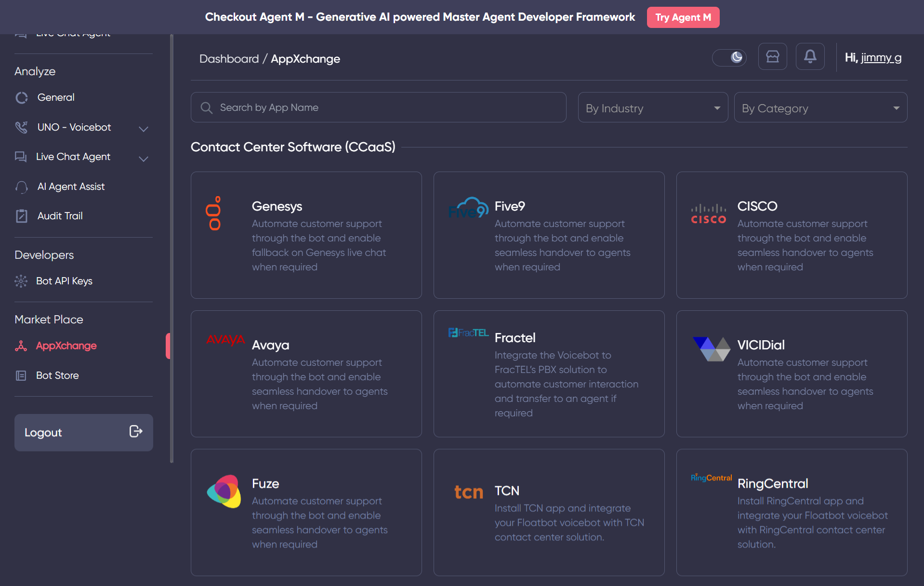Click the Audit Trail clipboard icon
This screenshot has height=586, width=924.
[x=22, y=216]
